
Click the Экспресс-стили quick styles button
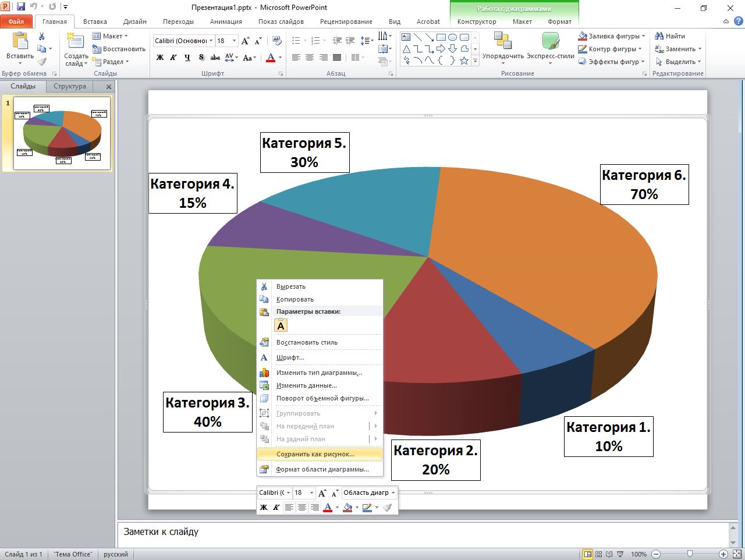551,47
